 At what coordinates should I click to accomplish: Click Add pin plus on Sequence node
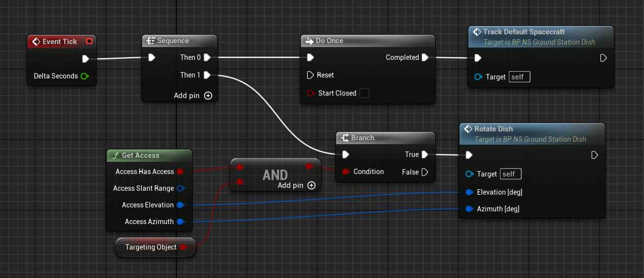[208, 96]
